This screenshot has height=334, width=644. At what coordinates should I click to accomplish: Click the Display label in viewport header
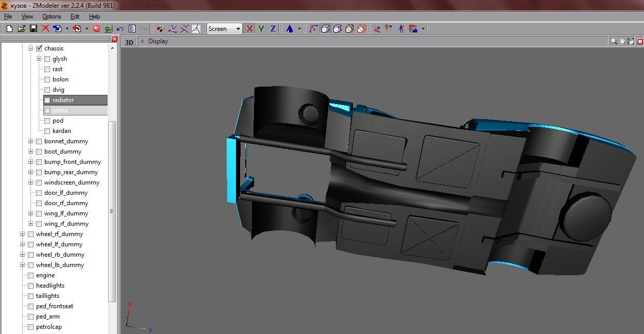(x=158, y=41)
